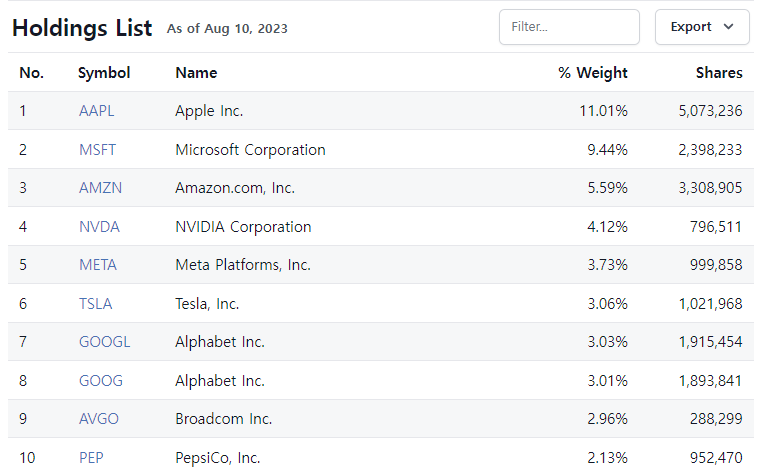Screen dimensions: 758x476
Task: Open the NVDA ticker link
Action: 99,227
